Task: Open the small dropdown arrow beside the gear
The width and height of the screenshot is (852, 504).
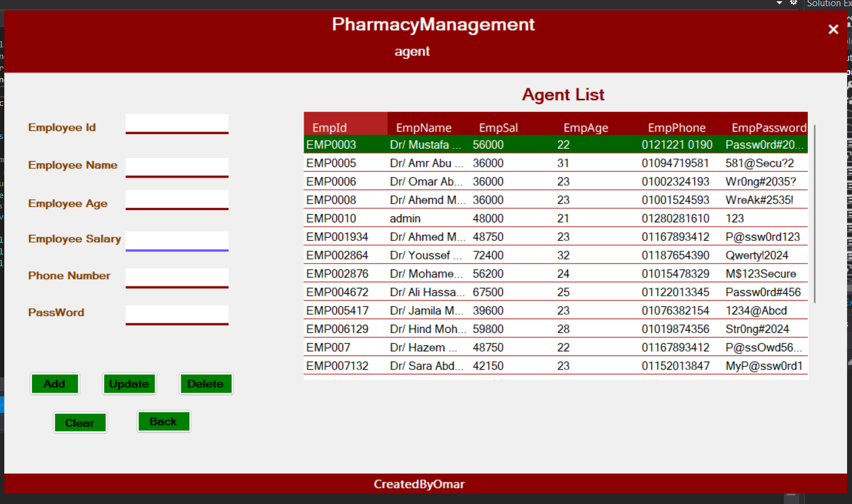Action: coord(779,3)
